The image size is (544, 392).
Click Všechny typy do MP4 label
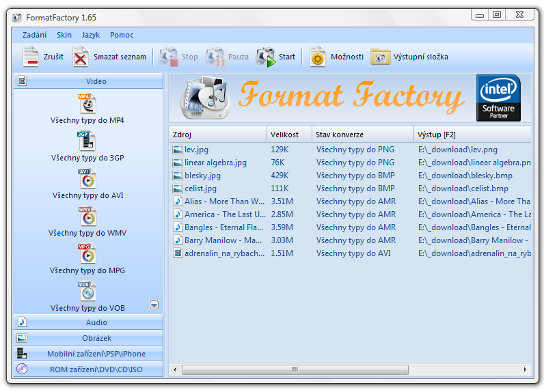coord(87,120)
